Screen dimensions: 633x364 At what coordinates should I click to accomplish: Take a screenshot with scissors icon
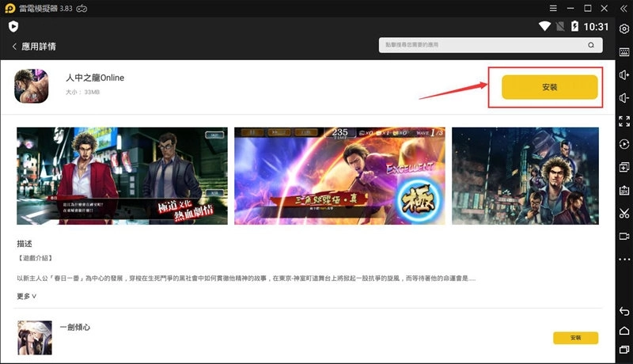[x=624, y=213]
